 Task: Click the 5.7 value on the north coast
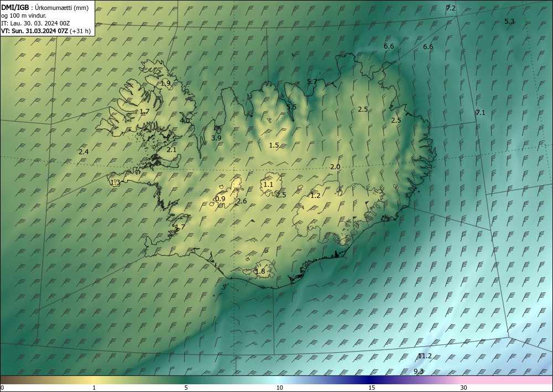[x=312, y=82]
